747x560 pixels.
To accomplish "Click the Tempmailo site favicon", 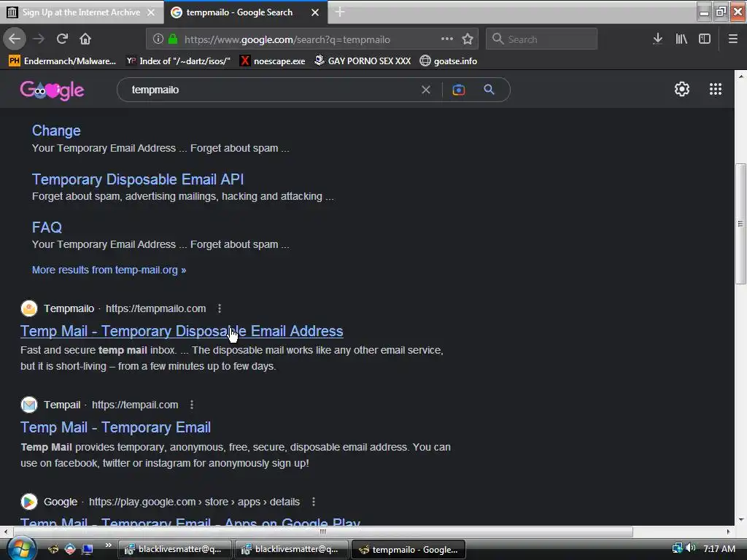I will pos(29,308).
